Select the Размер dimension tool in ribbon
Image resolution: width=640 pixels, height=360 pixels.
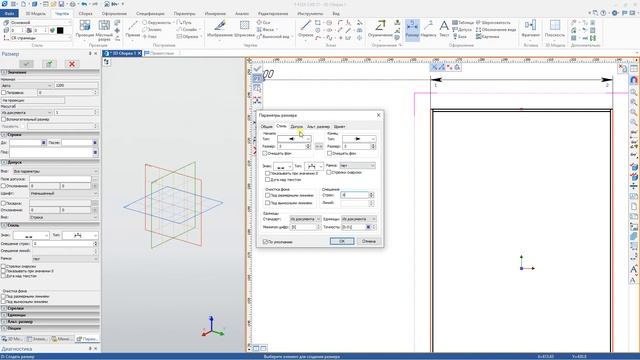[412, 29]
